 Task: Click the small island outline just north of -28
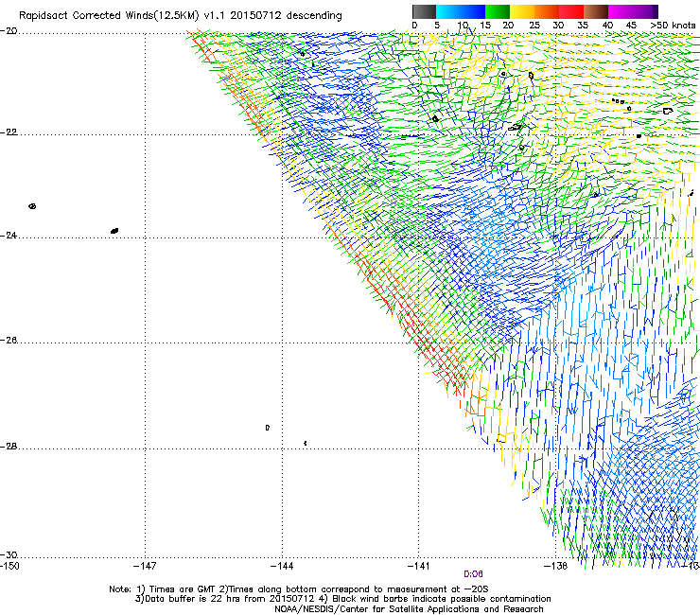tap(268, 428)
